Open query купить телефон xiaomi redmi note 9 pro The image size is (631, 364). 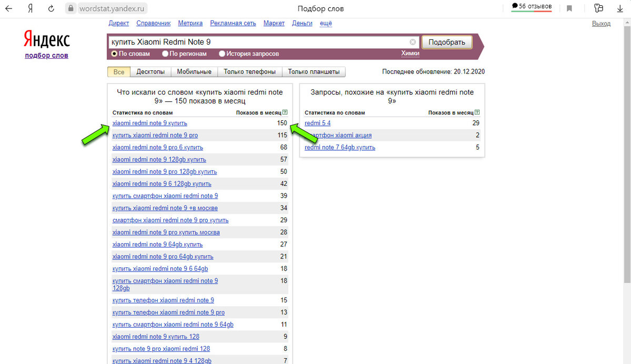[168, 313]
